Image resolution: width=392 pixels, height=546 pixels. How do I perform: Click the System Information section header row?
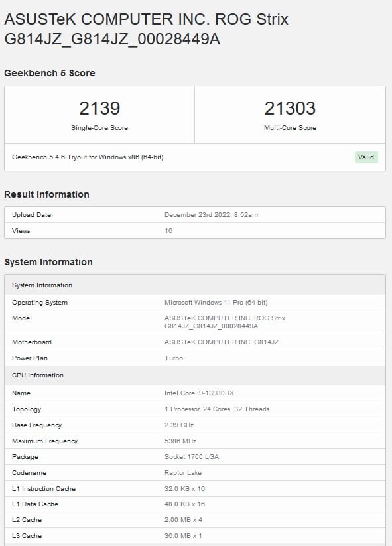195,285
